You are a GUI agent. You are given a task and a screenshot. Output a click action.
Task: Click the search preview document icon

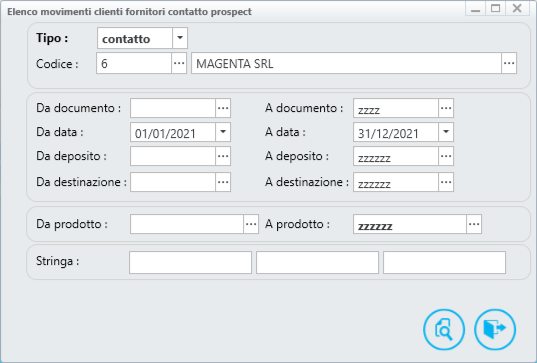tap(444, 329)
